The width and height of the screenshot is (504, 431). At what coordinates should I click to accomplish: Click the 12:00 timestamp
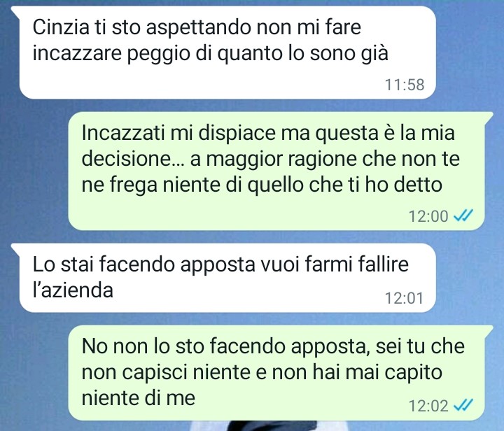(428, 215)
